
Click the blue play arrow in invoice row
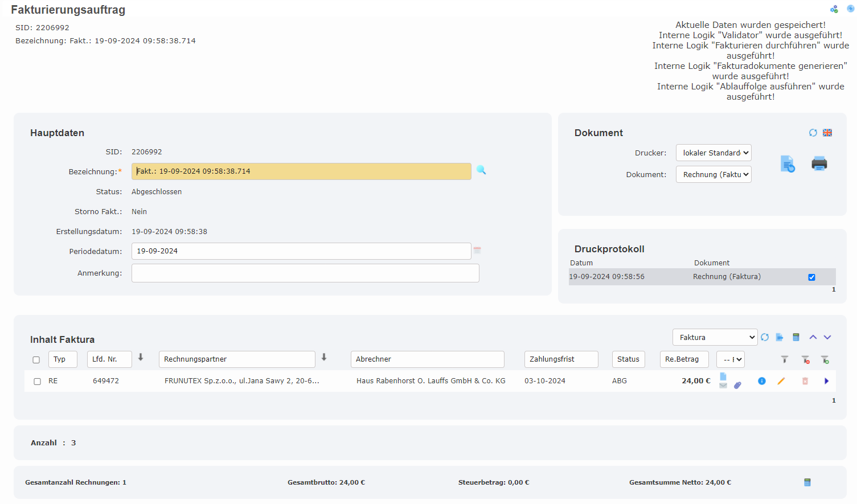point(826,381)
